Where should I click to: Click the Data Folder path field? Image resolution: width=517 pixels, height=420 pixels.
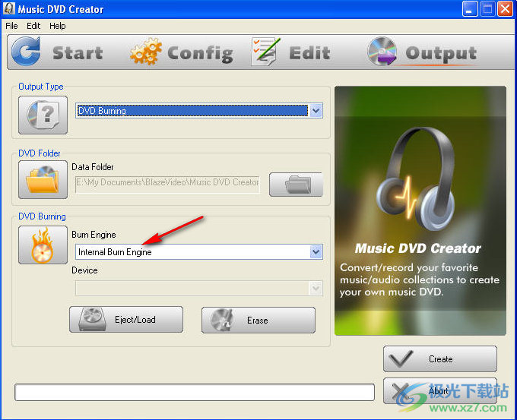(x=167, y=183)
